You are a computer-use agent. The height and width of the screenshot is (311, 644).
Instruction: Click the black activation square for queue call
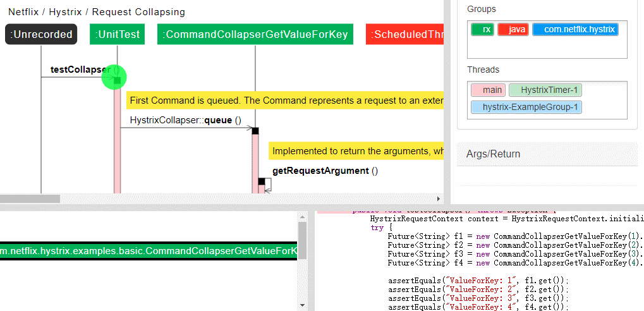click(255, 131)
